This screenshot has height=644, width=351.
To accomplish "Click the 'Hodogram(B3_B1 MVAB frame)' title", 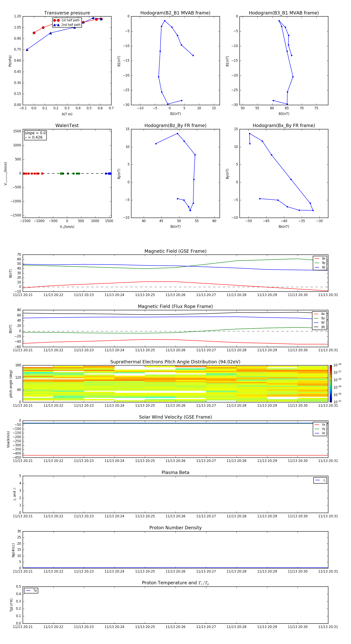I will click(x=284, y=13).
